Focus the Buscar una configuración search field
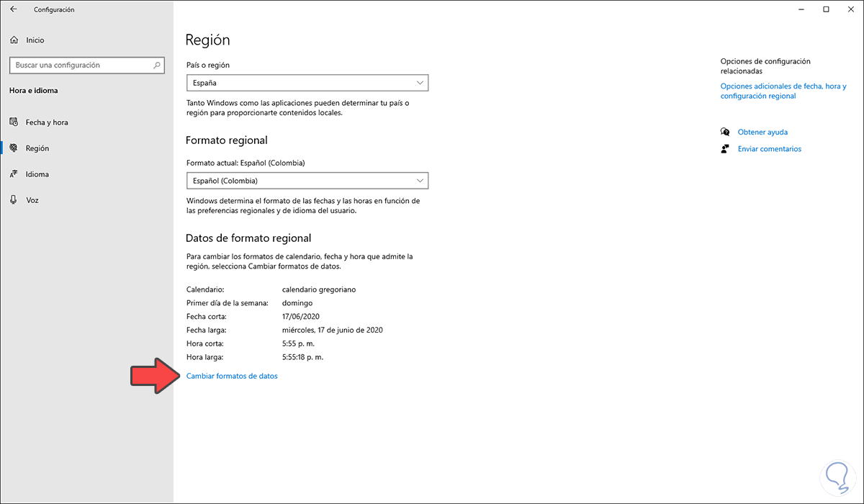The height and width of the screenshot is (504, 864). 86,65
